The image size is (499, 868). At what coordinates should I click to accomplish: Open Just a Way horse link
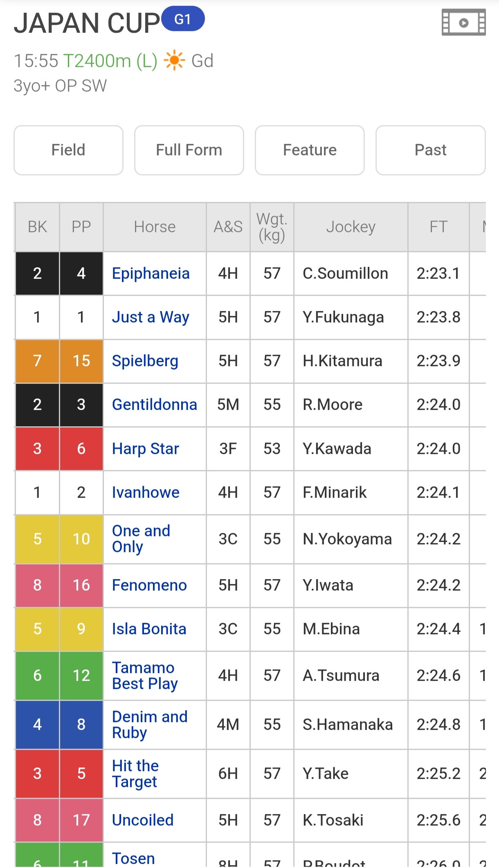pos(151,317)
